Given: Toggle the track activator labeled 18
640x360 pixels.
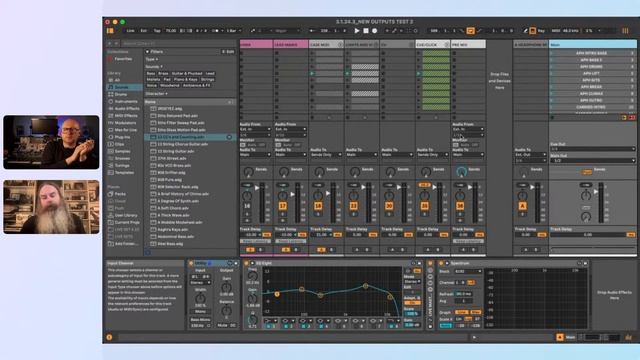Looking at the screenshot, I should point(318,206).
